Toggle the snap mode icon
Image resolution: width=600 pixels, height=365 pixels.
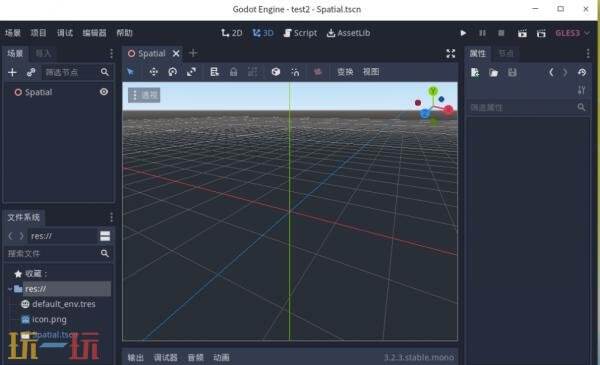[x=295, y=72]
